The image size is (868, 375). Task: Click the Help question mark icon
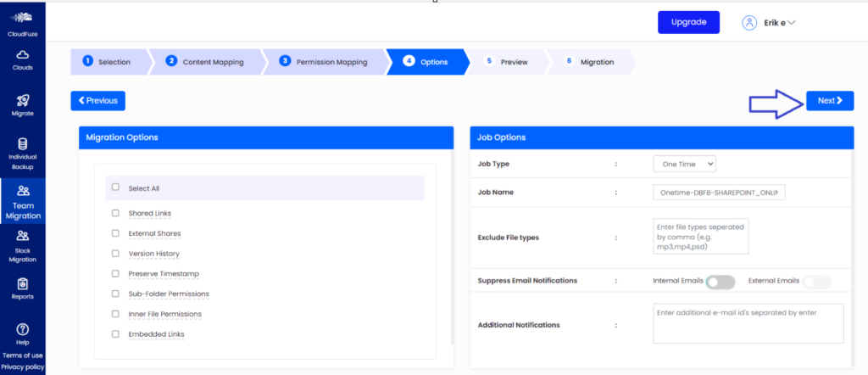pyautogui.click(x=23, y=329)
